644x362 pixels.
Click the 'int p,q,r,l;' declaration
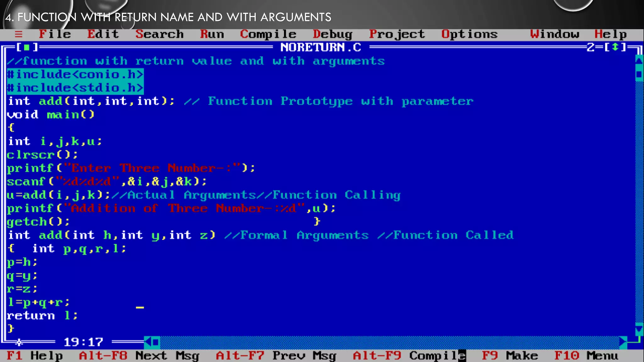pos(79,249)
